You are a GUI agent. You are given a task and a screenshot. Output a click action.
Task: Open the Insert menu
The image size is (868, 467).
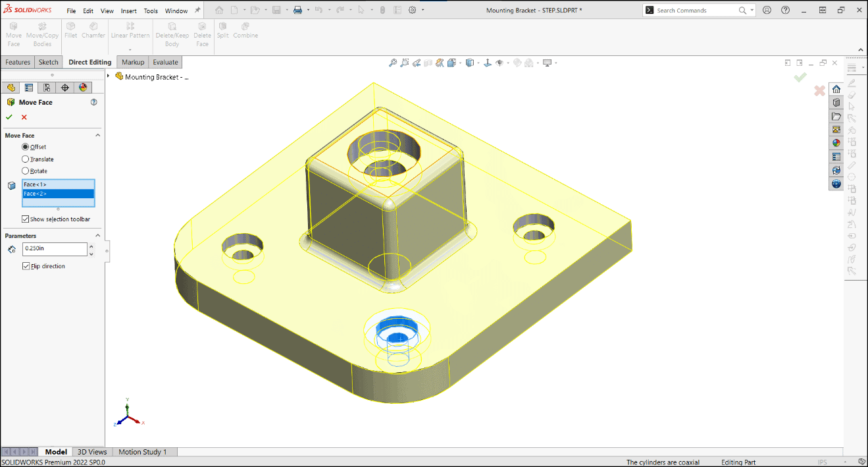pyautogui.click(x=128, y=11)
